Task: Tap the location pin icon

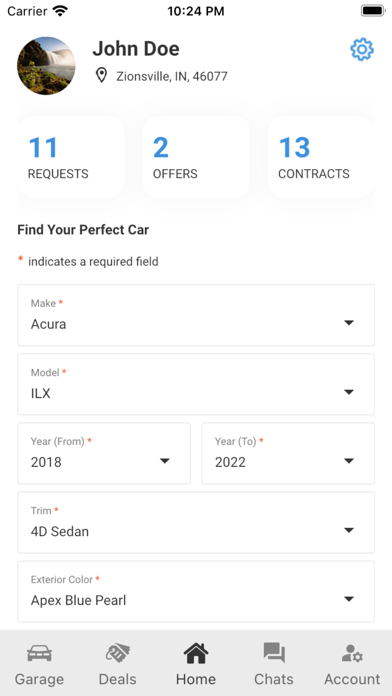Action: pos(102,75)
